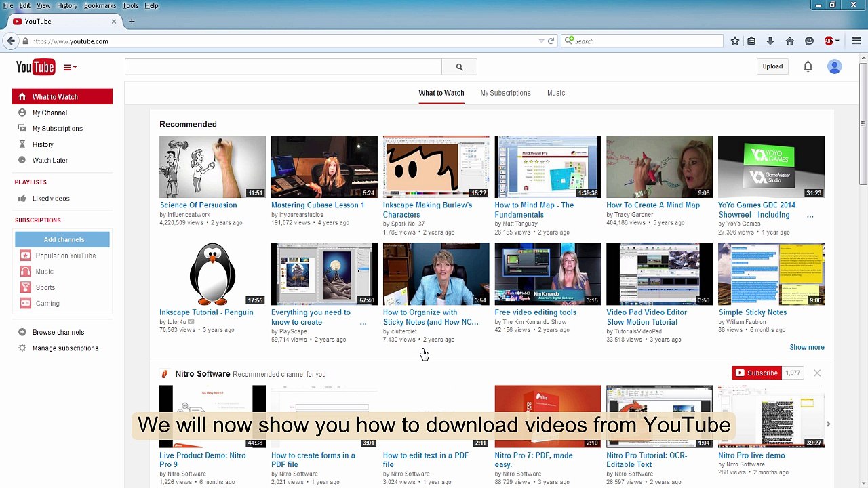Viewport: 868px width, 488px height.
Task: Click the Upload button
Action: (x=772, y=66)
